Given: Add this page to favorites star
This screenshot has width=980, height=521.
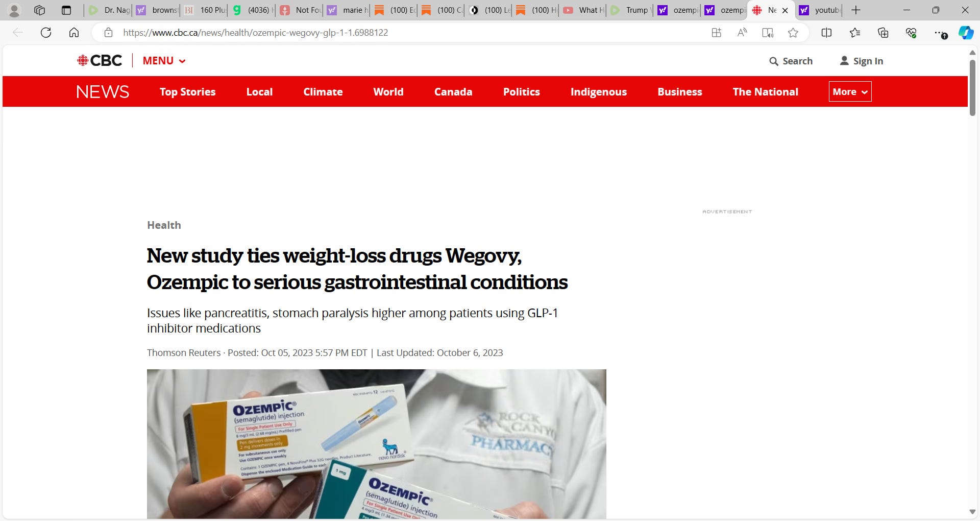Looking at the screenshot, I should point(793,33).
